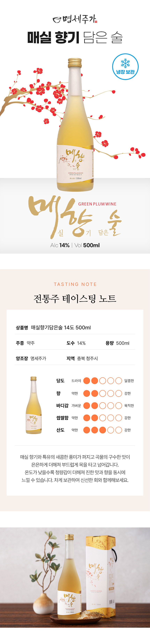Click the small red seal beside the logo
The width and height of the screenshot is (150, 644).
(x=96, y=22)
